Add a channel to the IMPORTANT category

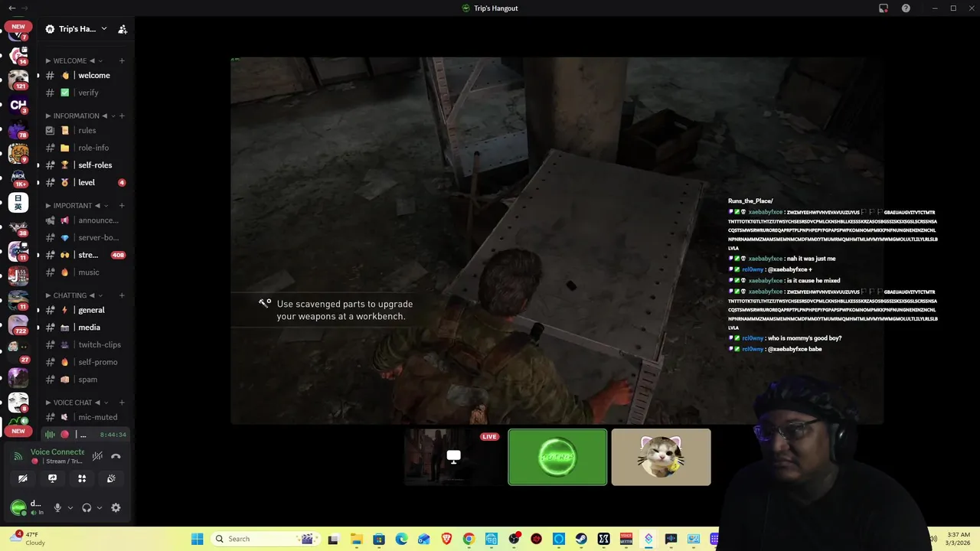point(122,205)
